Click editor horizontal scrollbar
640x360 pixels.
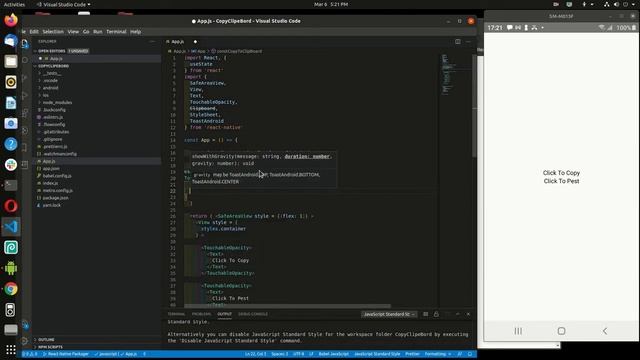coord(287,306)
